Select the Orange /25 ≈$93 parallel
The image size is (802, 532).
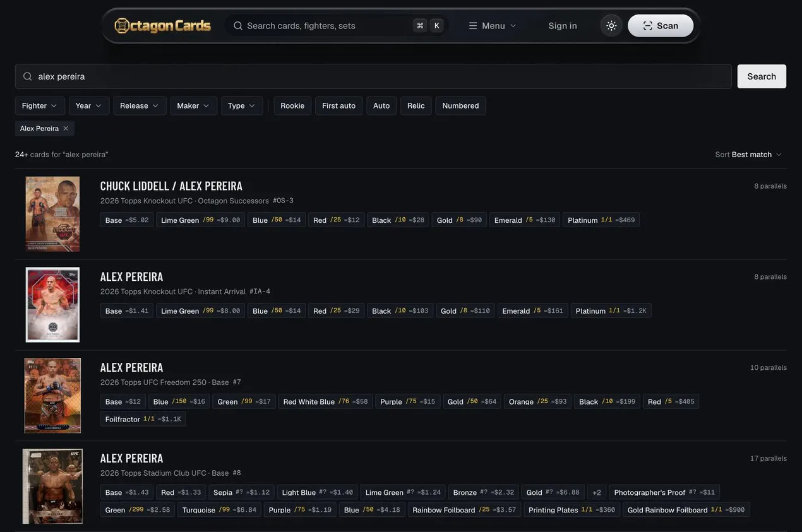pos(537,402)
